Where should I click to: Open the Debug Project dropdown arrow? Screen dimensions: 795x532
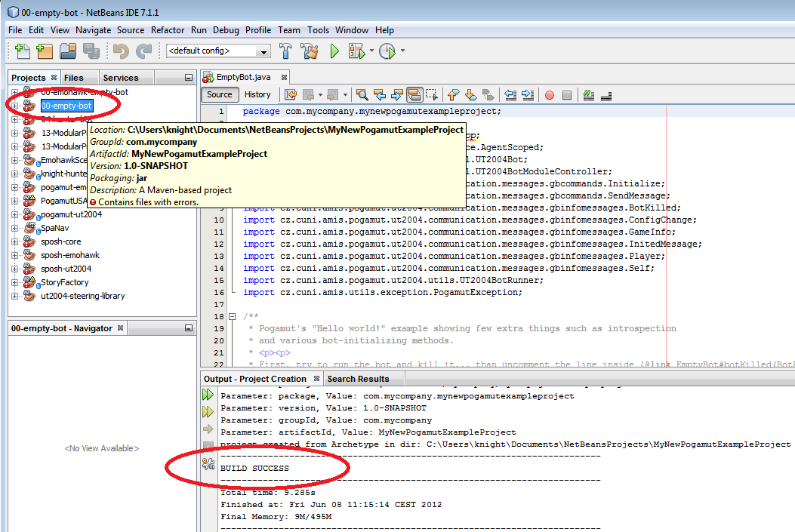tap(371, 51)
